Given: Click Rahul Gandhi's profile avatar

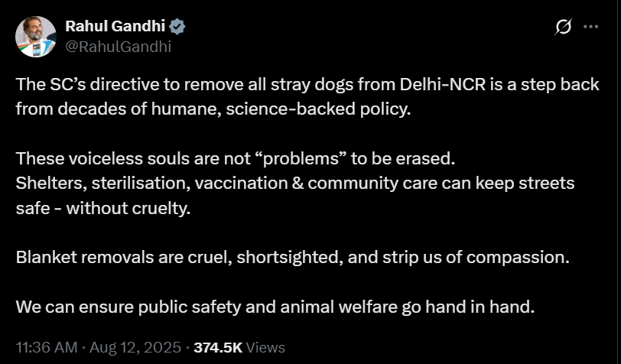Looking at the screenshot, I should (36, 36).
